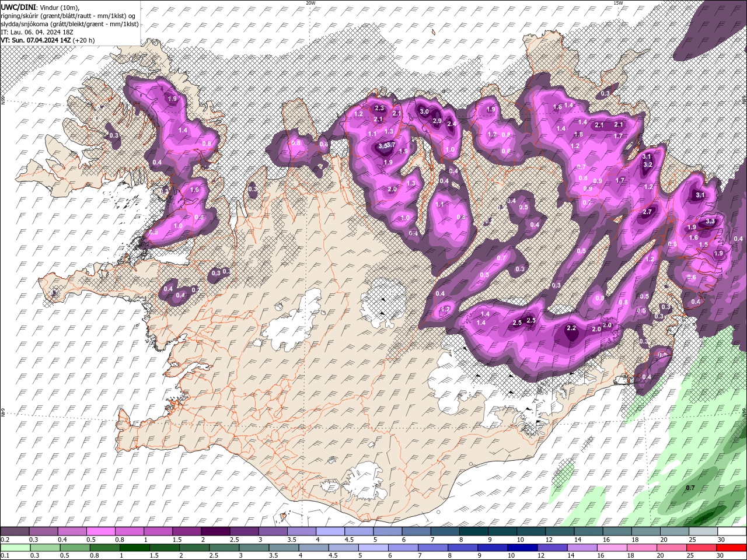Image resolution: width=747 pixels, height=560 pixels.
Task: Select snow scale swatch between 0.5 and 0.8
Action: (x=100, y=531)
